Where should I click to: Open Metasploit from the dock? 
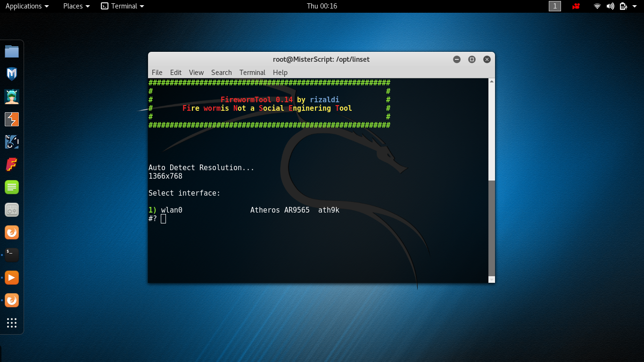coord(11,74)
